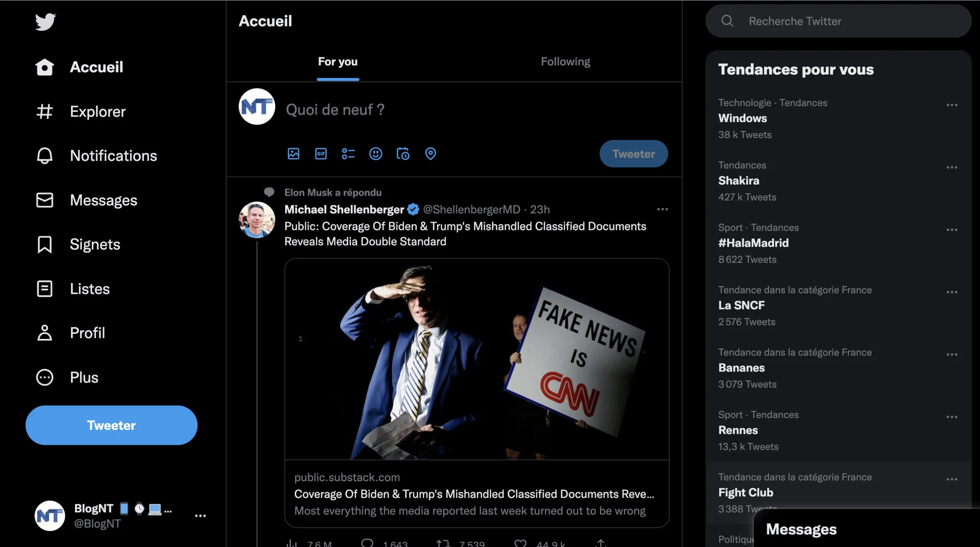Image resolution: width=980 pixels, height=547 pixels.
Task: Open the Explorer section
Action: point(80,111)
